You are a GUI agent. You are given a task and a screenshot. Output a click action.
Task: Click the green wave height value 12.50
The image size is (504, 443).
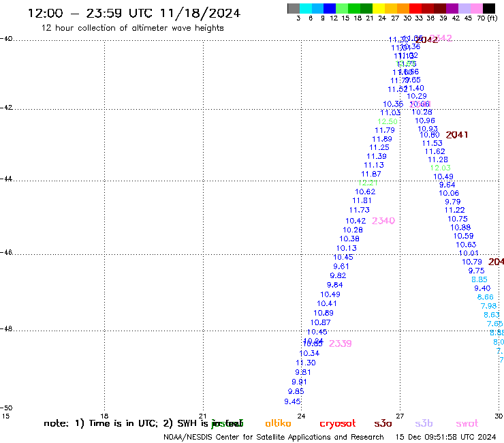[x=388, y=121]
